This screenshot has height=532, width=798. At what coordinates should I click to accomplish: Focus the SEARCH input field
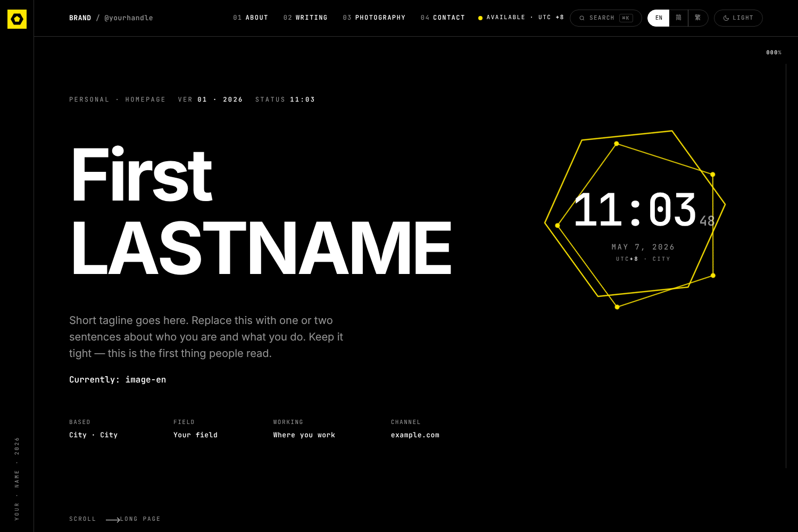click(x=606, y=18)
